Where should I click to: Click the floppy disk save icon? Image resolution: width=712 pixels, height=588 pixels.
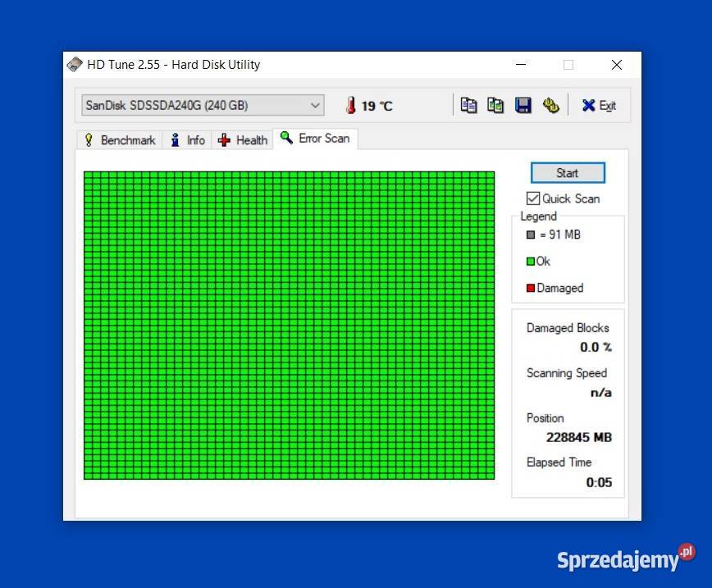(523, 105)
